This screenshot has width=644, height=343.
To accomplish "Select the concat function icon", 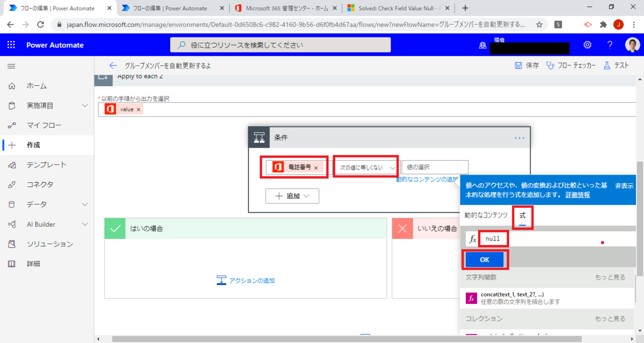I will [x=471, y=298].
